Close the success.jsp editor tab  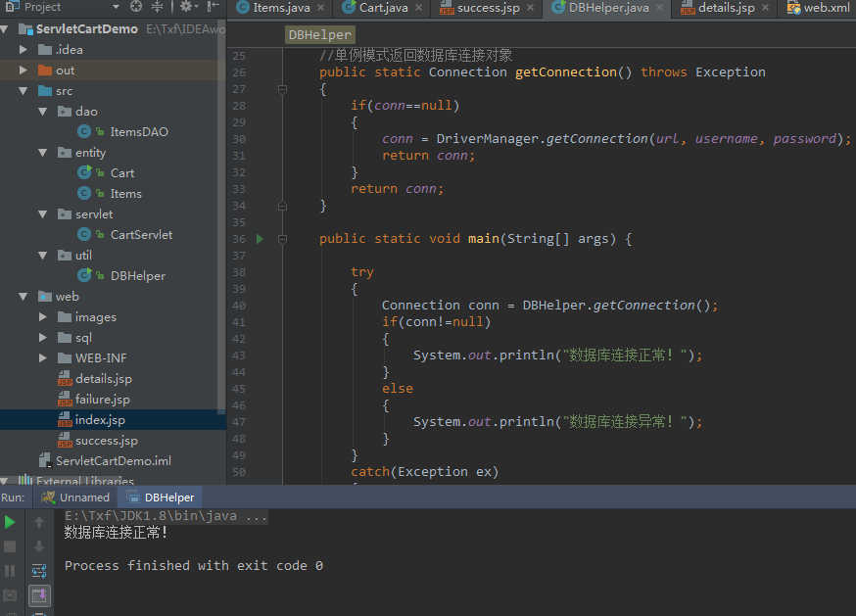[530, 8]
